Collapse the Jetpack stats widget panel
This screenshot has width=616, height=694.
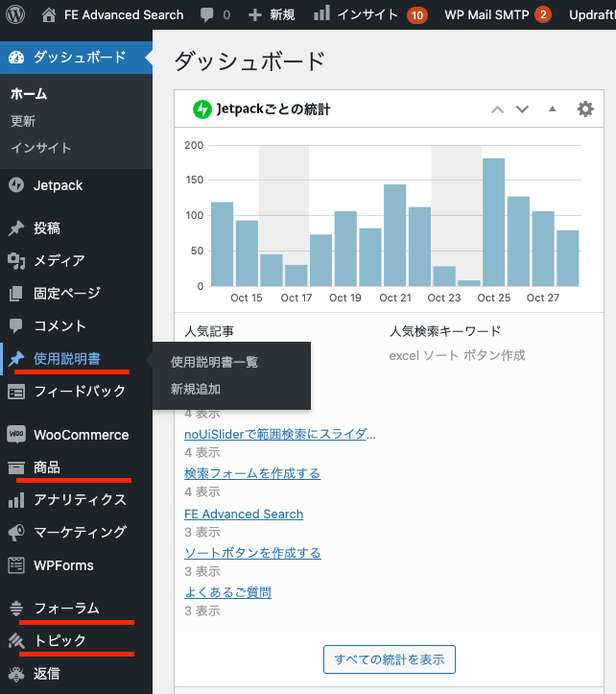(x=553, y=108)
